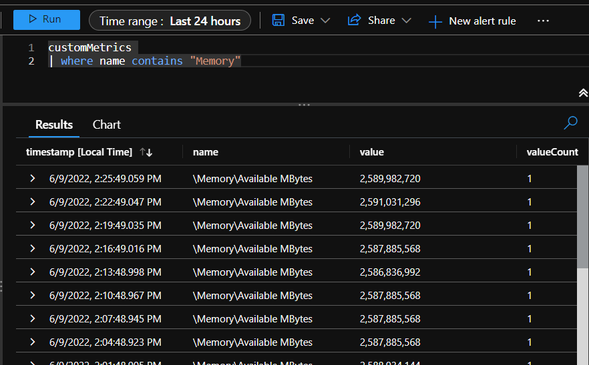The height and width of the screenshot is (365, 589).
Task: Click the timestamp [Local Time] column header
Action: pyautogui.click(x=79, y=152)
